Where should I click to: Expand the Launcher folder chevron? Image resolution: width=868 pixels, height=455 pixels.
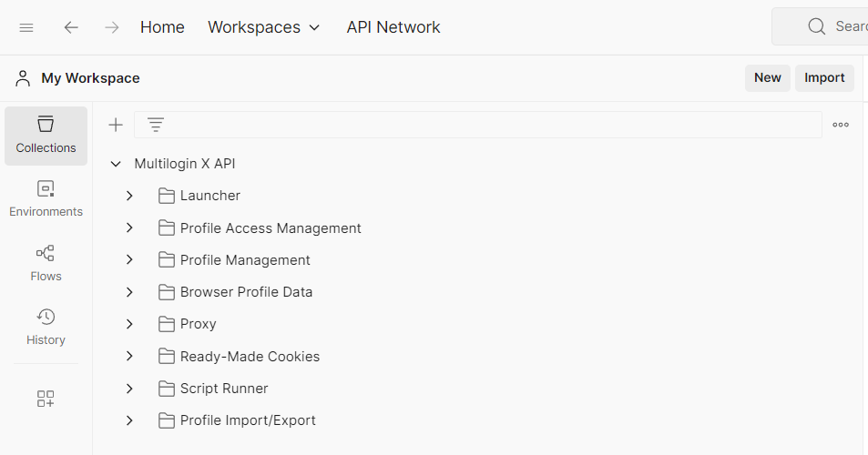(x=129, y=196)
